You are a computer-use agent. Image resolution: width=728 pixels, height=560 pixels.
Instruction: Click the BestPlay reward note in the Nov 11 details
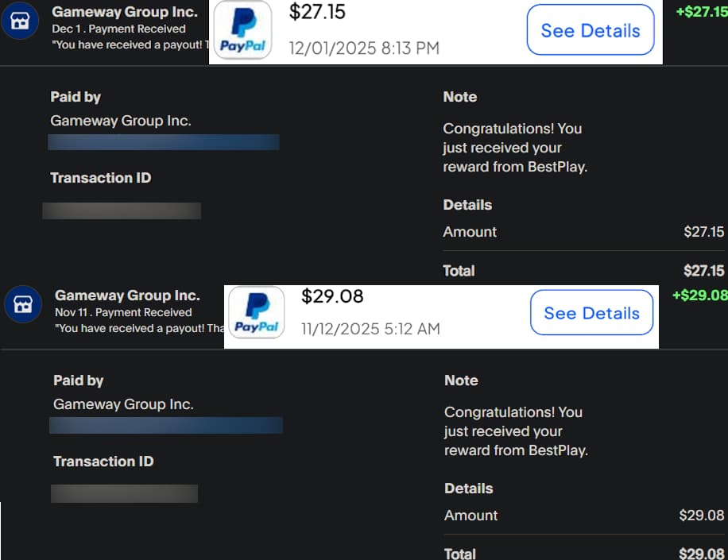click(515, 431)
